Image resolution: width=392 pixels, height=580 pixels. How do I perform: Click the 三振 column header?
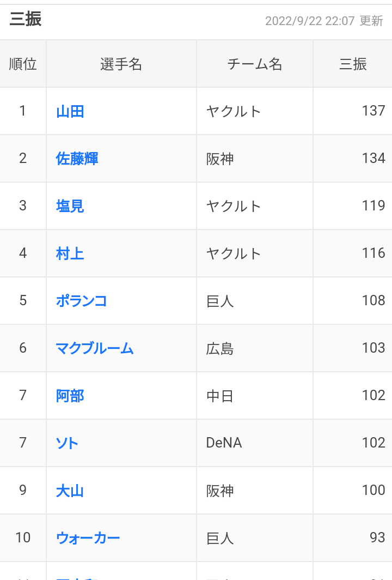coord(353,64)
